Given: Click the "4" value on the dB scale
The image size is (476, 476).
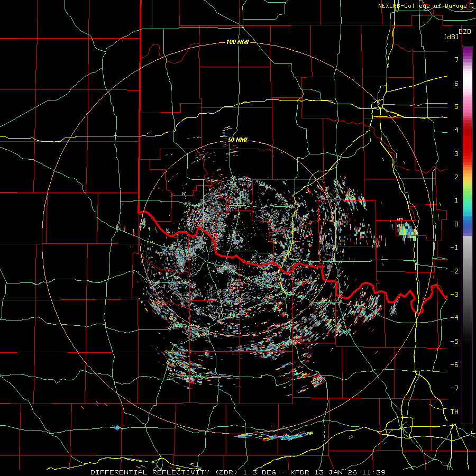Looking at the screenshot, I should tap(456, 130).
